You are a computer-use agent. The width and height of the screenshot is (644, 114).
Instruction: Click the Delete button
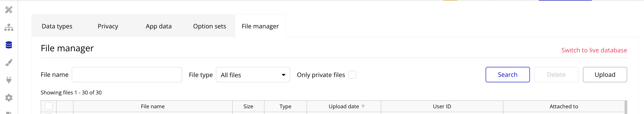click(x=556, y=75)
